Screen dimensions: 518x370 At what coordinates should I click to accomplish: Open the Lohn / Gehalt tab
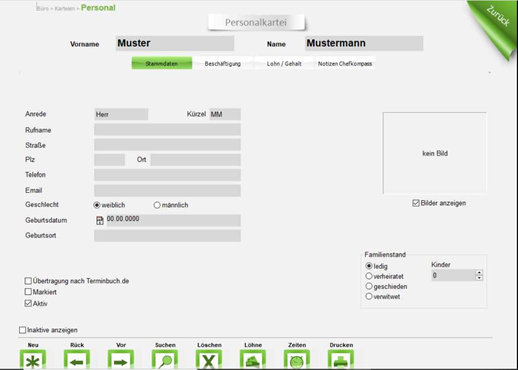tap(284, 63)
